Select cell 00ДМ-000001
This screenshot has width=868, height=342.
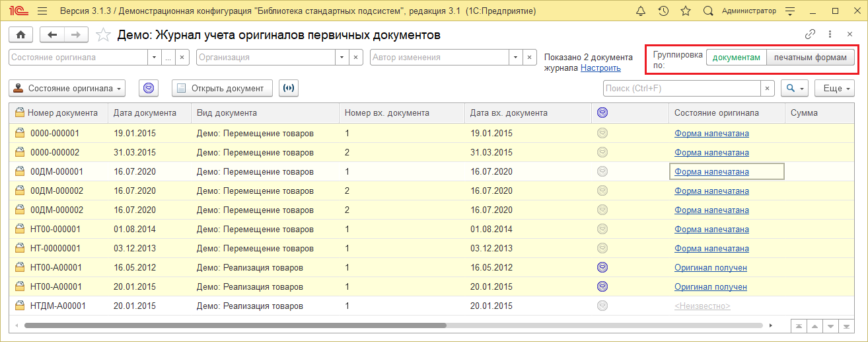59,171
